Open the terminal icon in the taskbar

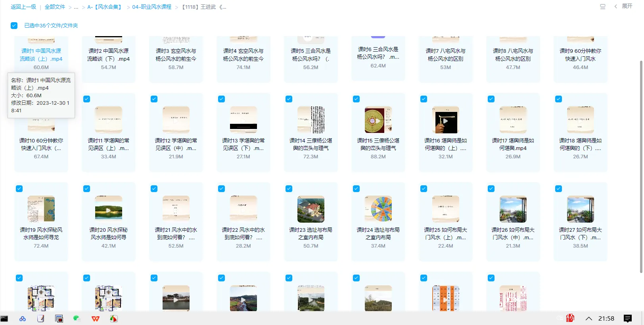(4, 318)
